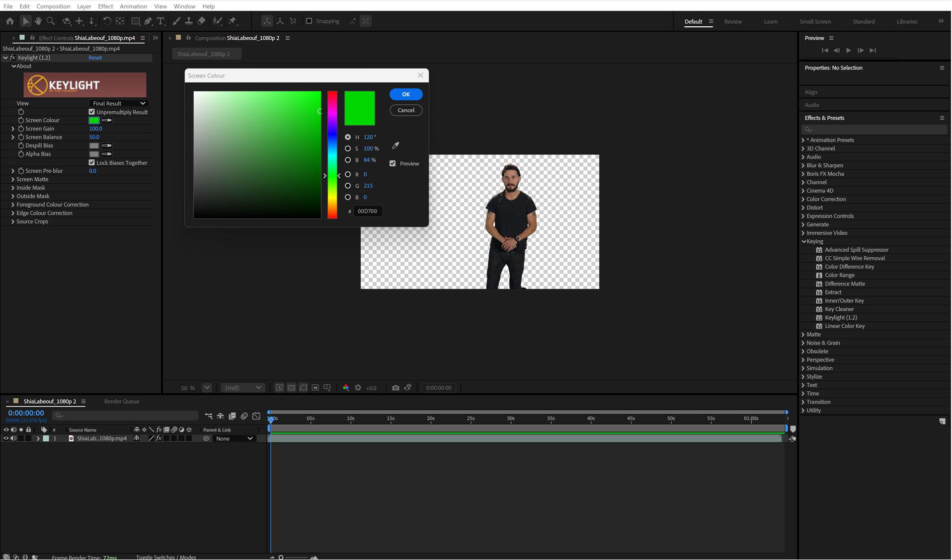
Task: Expand the Screen Matte group
Action: click(x=13, y=179)
